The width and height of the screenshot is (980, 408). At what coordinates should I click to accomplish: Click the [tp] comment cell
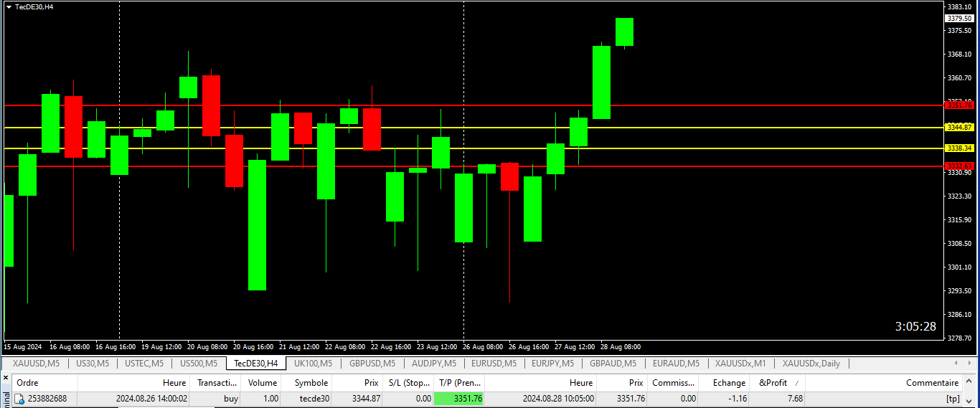pyautogui.click(x=953, y=399)
